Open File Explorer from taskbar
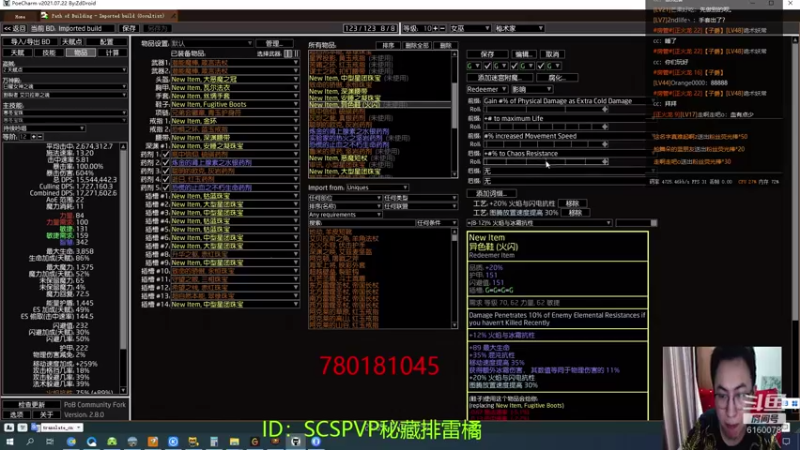 pos(234,442)
